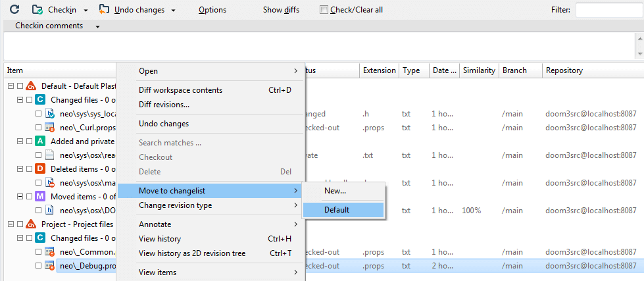
Task: Select Undo changes in context menu
Action: point(211,123)
